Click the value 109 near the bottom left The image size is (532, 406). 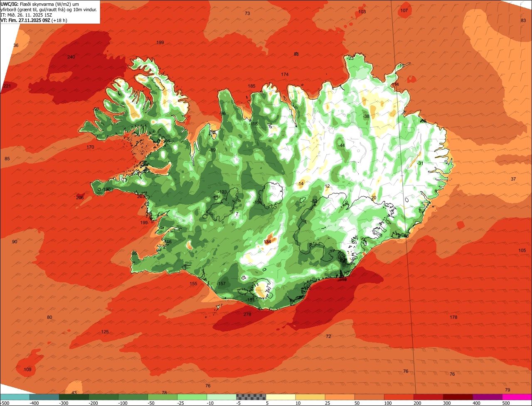(x=27, y=369)
